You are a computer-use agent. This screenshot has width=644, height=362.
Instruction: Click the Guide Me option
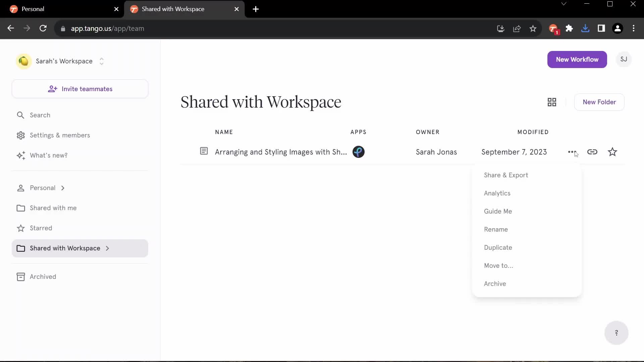(x=498, y=211)
